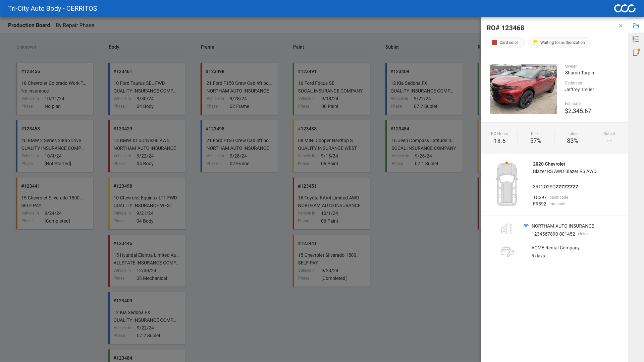Open card #123498 Chevrolet Equinox LT1
644x362 pixels.
coord(147,203)
